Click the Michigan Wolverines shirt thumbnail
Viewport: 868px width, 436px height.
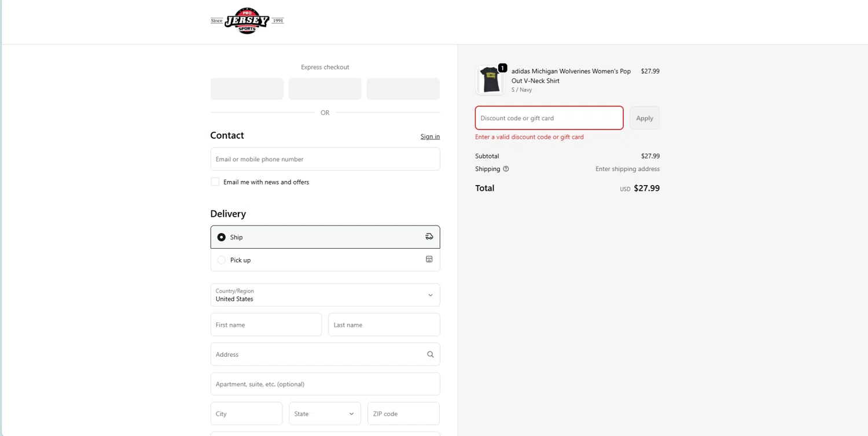click(490, 80)
